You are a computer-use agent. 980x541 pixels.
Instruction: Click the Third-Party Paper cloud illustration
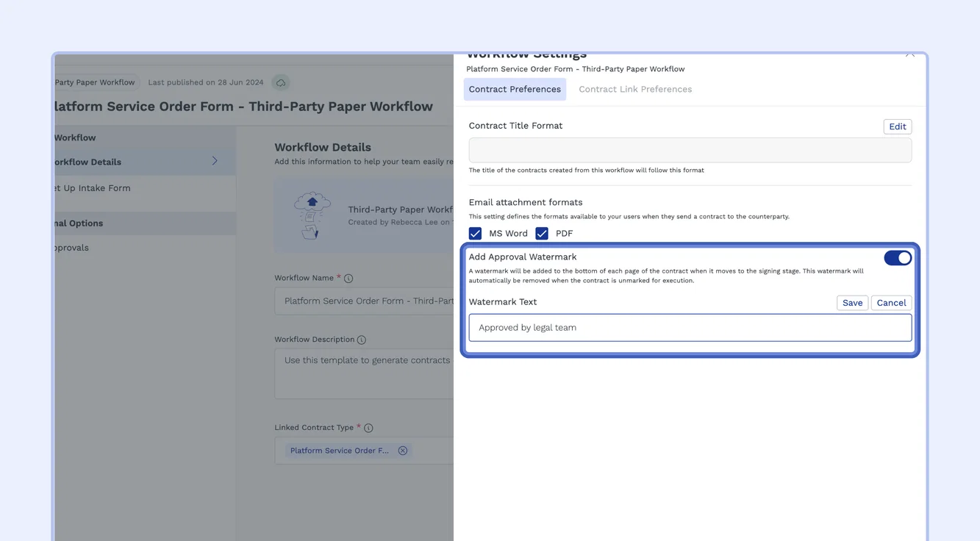(x=312, y=215)
